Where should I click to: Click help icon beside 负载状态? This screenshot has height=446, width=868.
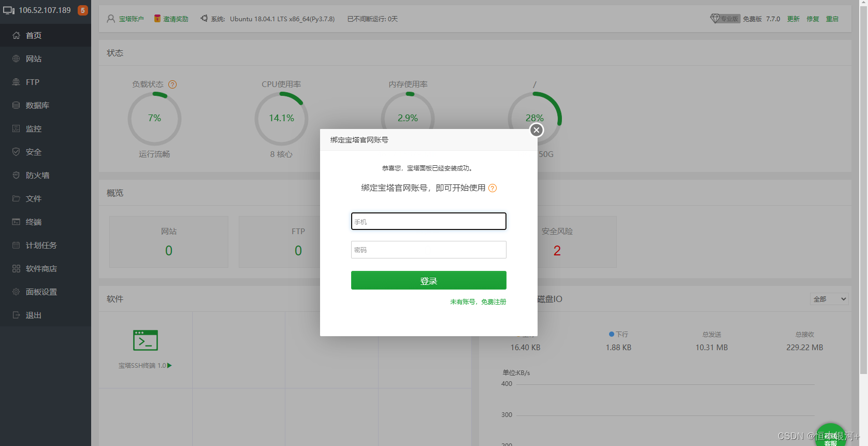point(172,84)
